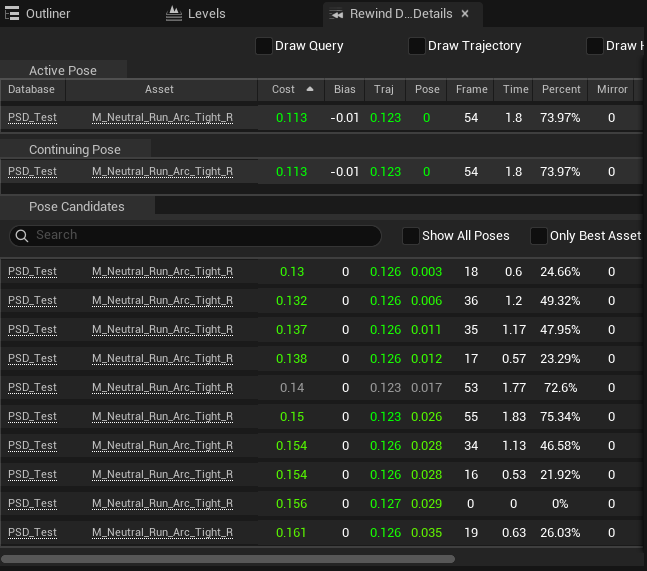Viewport: 647px width, 571px height.
Task: Enable the Show All Poses checkbox
Action: (411, 236)
